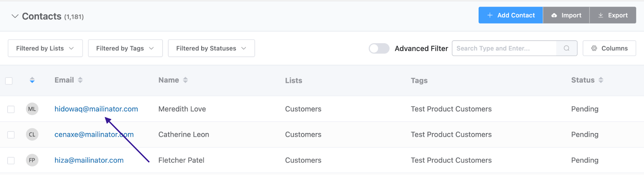The image size is (644, 175).
Task: Open the Filtered by Tags dropdown
Action: click(x=125, y=48)
